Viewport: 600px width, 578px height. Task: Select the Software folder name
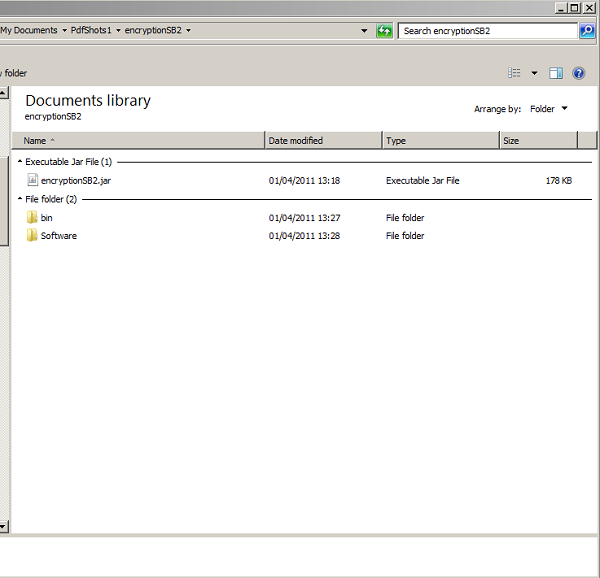[59, 236]
